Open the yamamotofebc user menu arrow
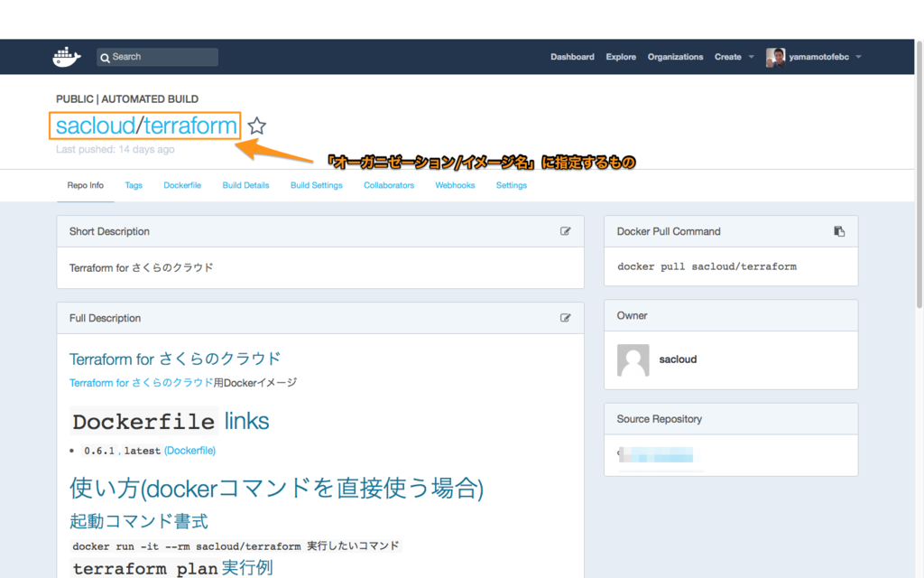The height and width of the screenshot is (578, 924). (859, 57)
